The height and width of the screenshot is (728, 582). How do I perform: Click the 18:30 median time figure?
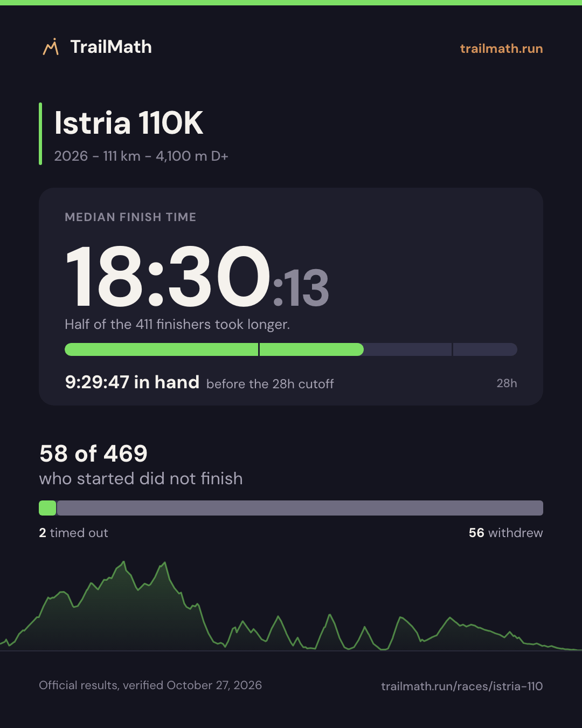click(x=168, y=277)
